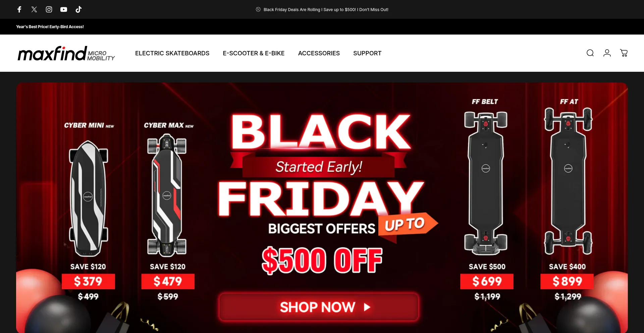The width and height of the screenshot is (644, 333).
Task: Select the Cyber Max skateboard image
Action: pyautogui.click(x=167, y=195)
